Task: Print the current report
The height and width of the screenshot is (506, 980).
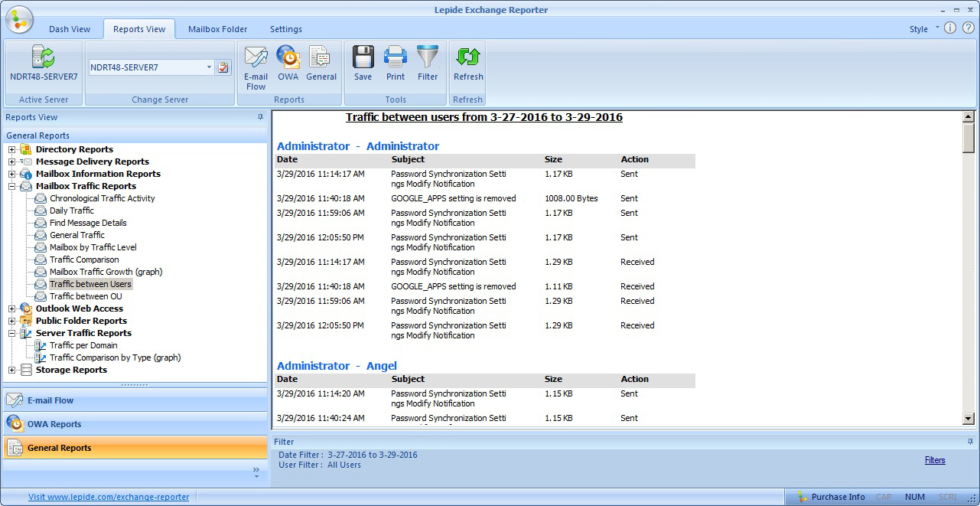Action: tap(396, 58)
